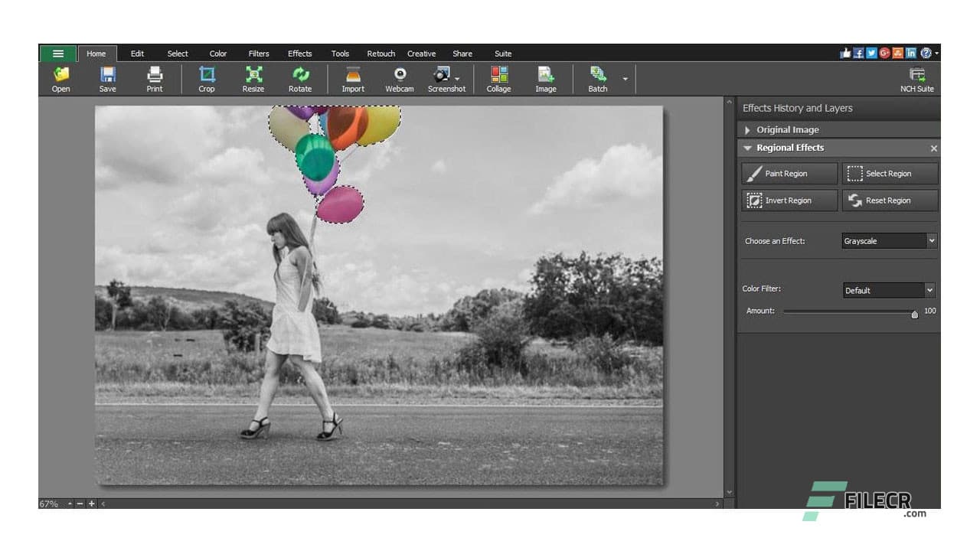980x551 pixels.
Task: Open the Resize tool
Action: (253, 79)
